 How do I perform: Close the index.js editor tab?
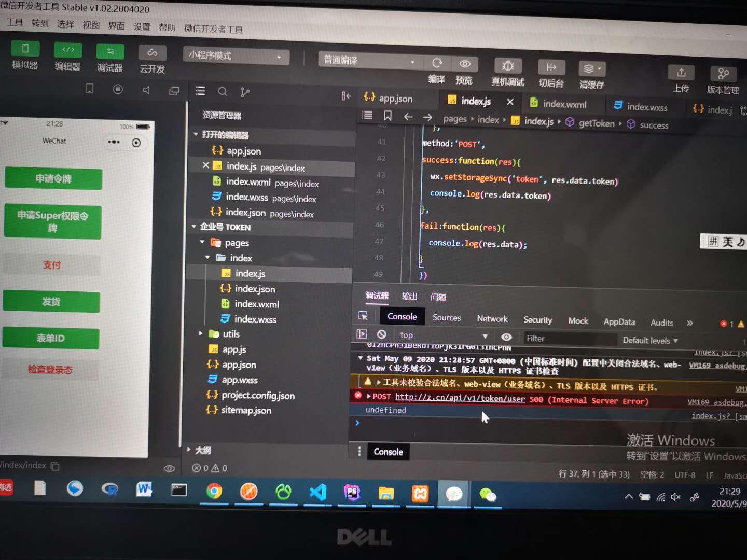tap(510, 102)
